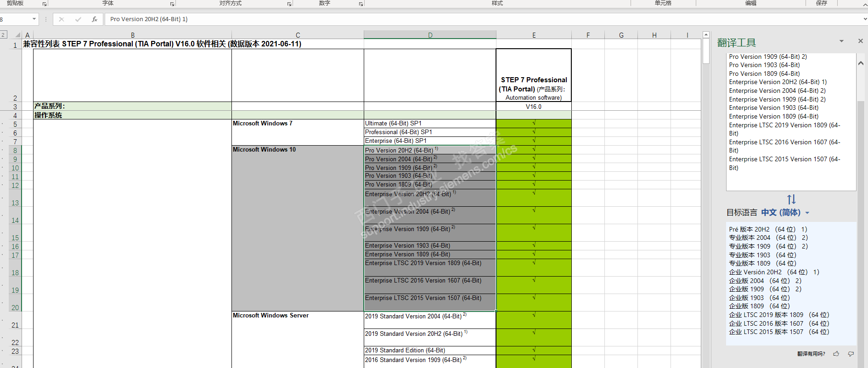The height and width of the screenshot is (368, 868).
Task: Click translated line 专业版本 2004 (64 位) 2)
Action: 768,238
